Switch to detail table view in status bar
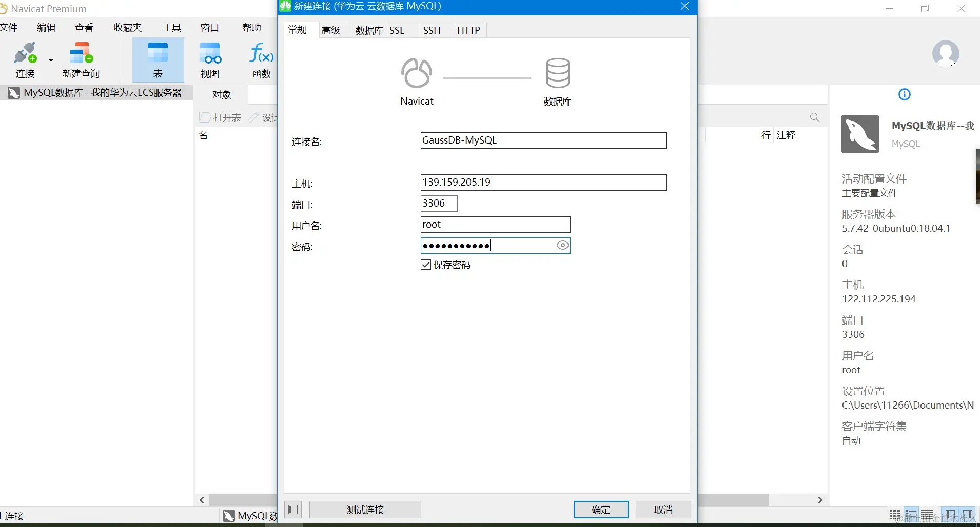 pos(927,515)
